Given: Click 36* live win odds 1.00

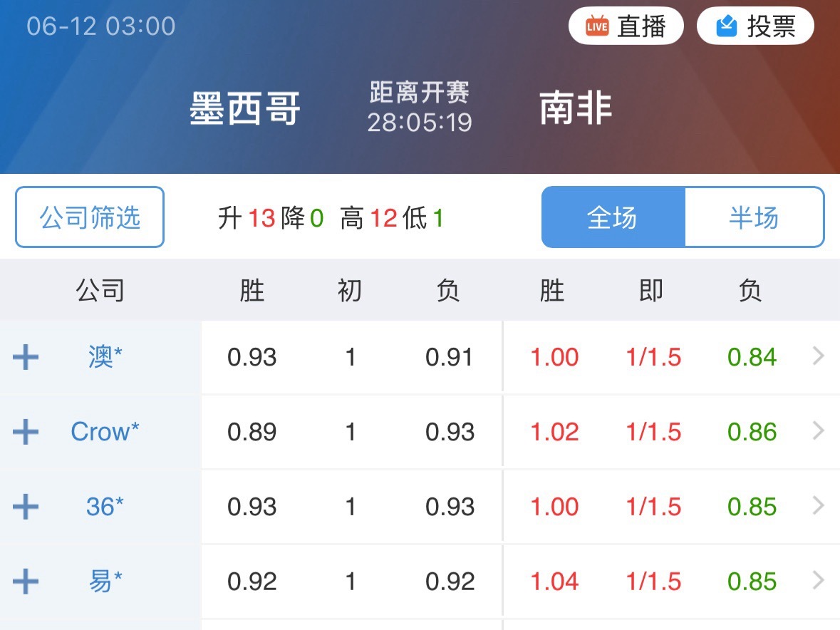Looking at the screenshot, I should point(554,507).
